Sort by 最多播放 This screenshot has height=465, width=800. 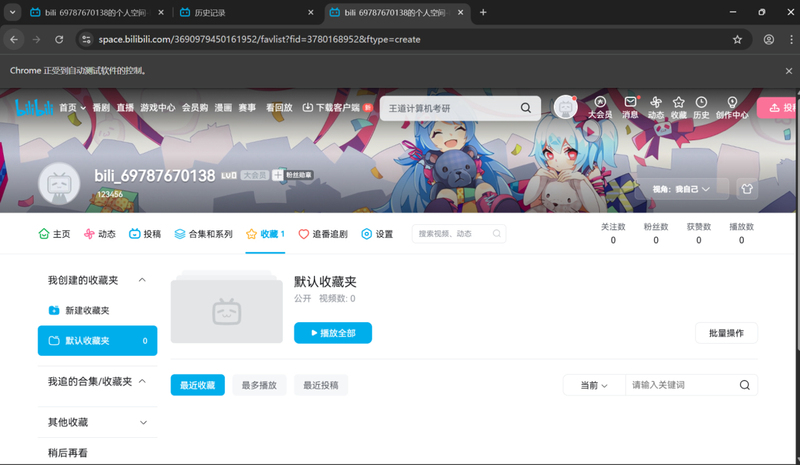[x=259, y=385]
